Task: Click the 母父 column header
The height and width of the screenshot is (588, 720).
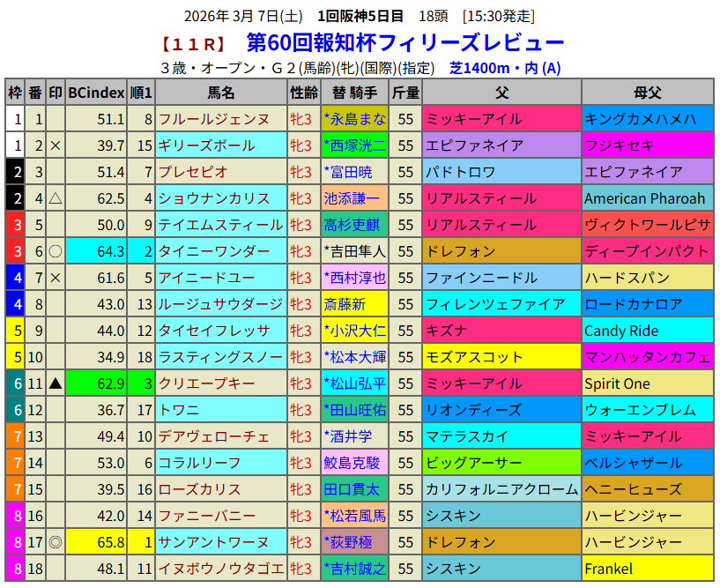Action: (647, 93)
